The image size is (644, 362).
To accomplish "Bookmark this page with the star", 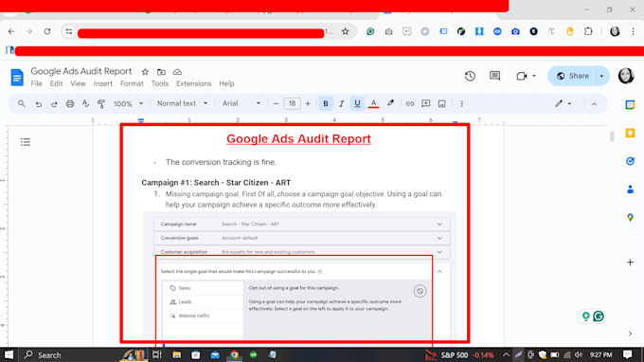I will 346,31.
